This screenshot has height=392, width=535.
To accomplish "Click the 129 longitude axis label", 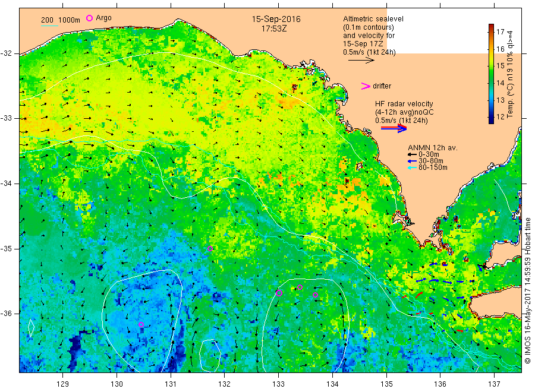I will 63,384.
